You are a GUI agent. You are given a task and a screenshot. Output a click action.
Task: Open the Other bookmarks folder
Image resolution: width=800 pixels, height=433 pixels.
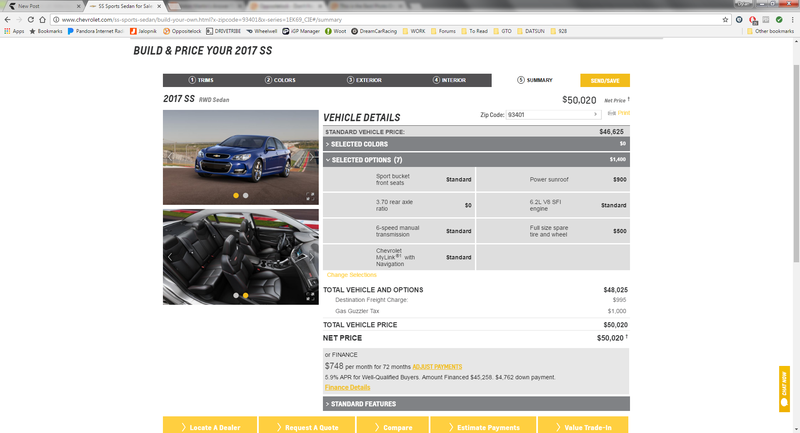point(770,31)
